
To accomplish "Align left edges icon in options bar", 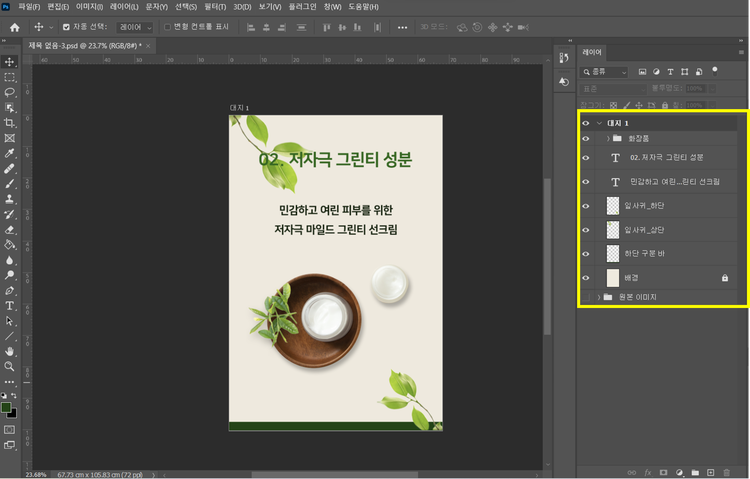I will 251,27.
